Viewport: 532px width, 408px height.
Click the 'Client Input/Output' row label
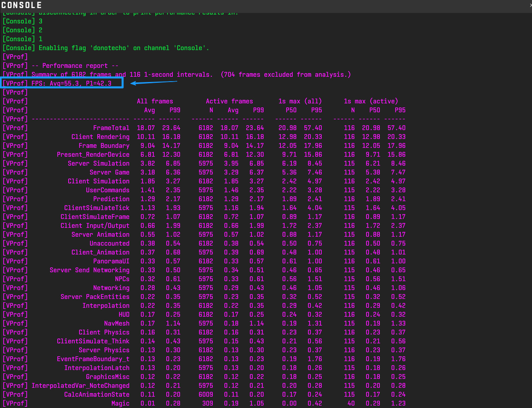[x=95, y=226]
